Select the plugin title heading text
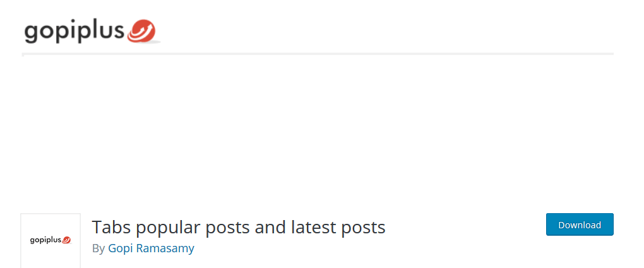The width and height of the screenshot is (644, 268). point(239,227)
